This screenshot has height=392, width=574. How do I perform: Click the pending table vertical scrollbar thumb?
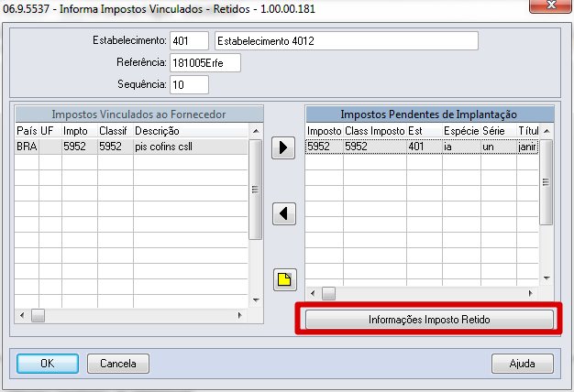pyautogui.click(x=546, y=182)
